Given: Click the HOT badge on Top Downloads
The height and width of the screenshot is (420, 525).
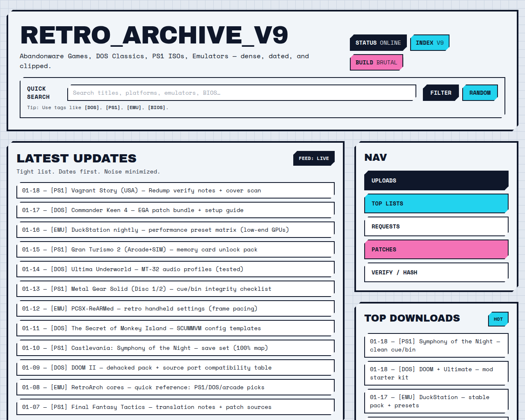Looking at the screenshot, I should tap(498, 319).
